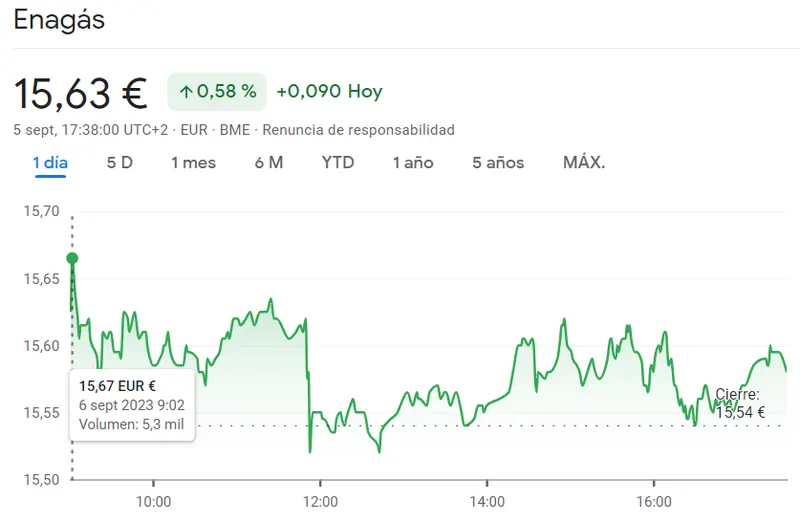Click 'Volumen: 5,3 mil' in the tooltip
This screenshot has width=800, height=522.
click(131, 425)
